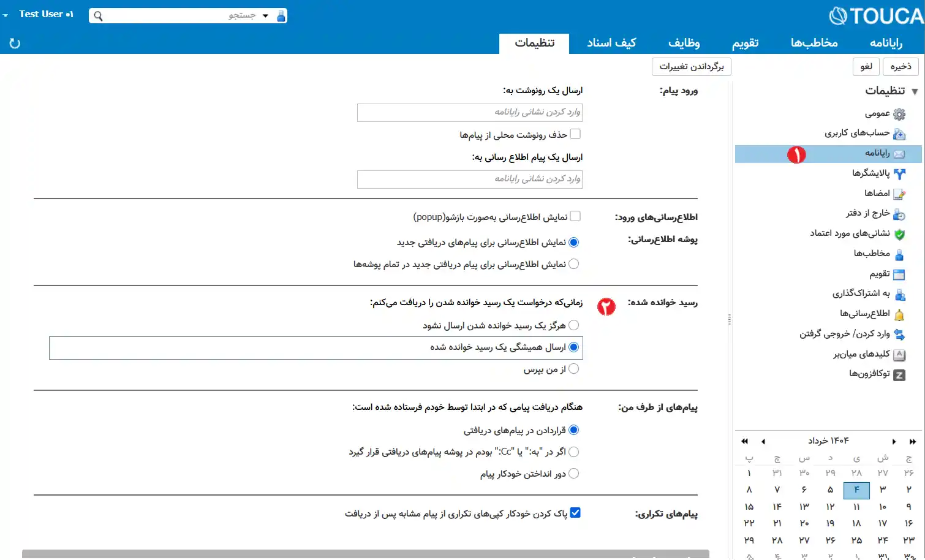Click the برگرداندن تغییرات button
This screenshot has height=560, width=925.
point(692,67)
